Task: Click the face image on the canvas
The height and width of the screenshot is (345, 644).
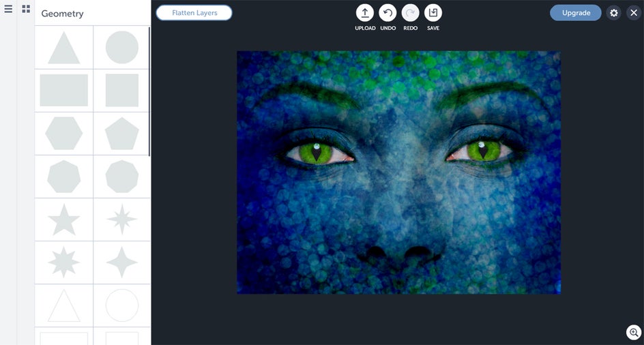Action: pos(399,172)
